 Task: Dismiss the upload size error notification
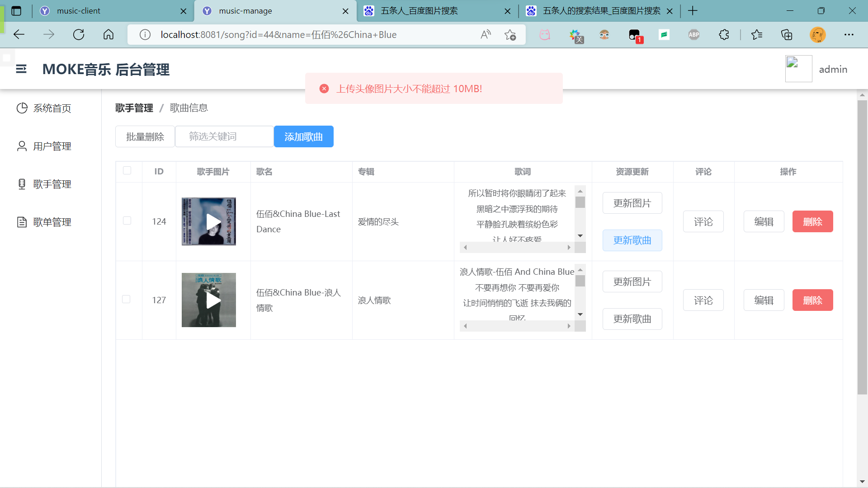[324, 89]
